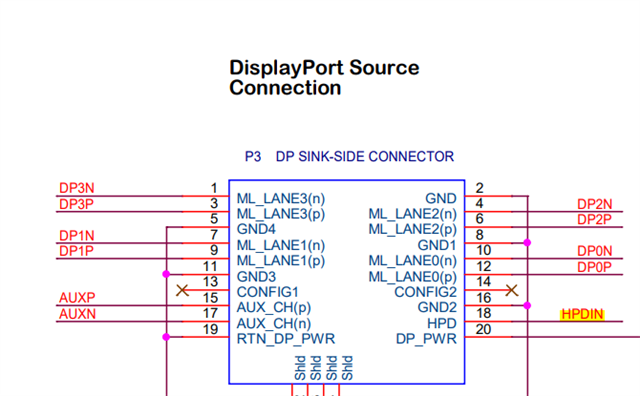The image size is (640, 396).
Task: Select the DP SINK-SIDE CONNECTOR part name
Action: (x=365, y=156)
